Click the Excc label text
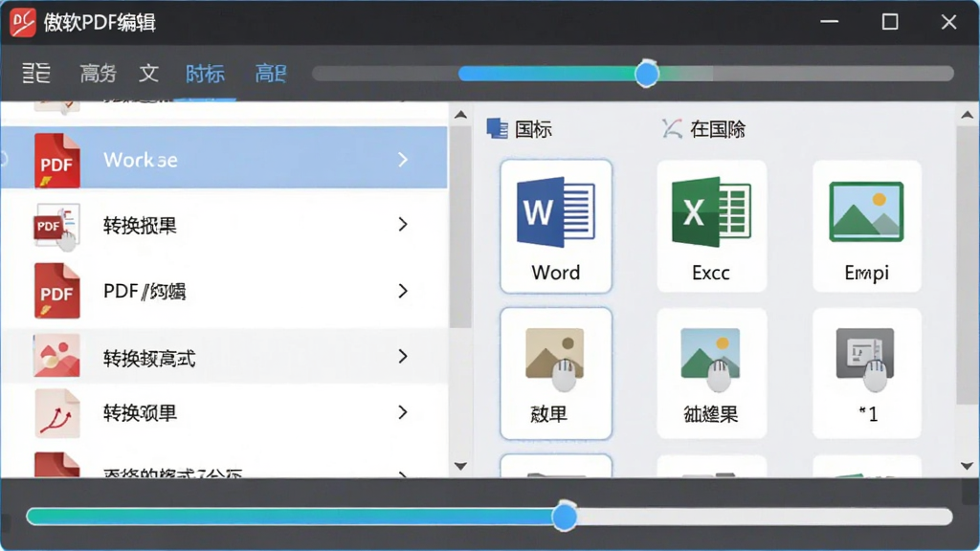Image resolution: width=980 pixels, height=551 pixels. pyautogui.click(x=711, y=273)
